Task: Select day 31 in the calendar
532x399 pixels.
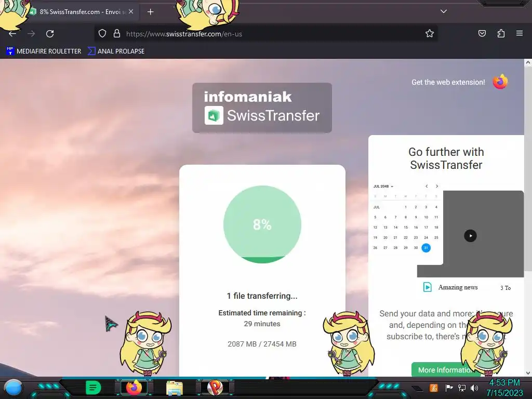Action: (x=426, y=248)
